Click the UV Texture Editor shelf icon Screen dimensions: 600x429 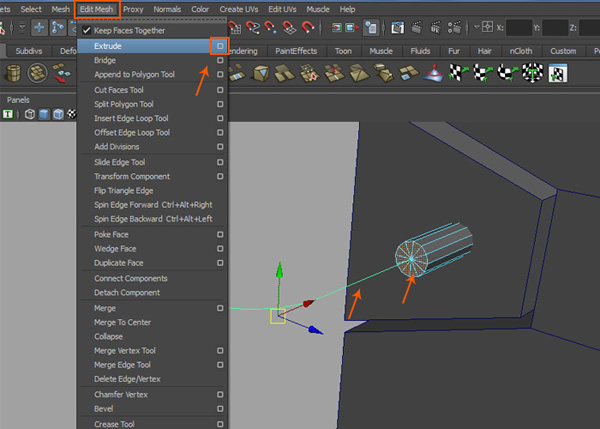coord(558,73)
